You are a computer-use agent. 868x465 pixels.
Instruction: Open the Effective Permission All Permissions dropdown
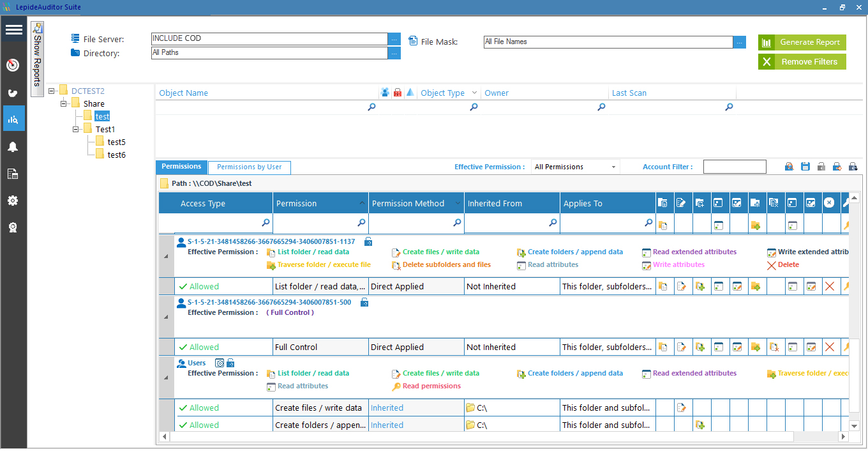pos(576,167)
